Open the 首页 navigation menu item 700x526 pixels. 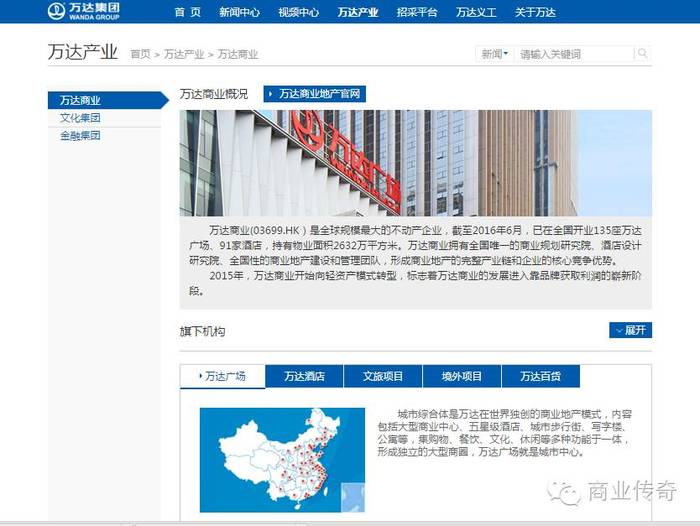(188, 12)
